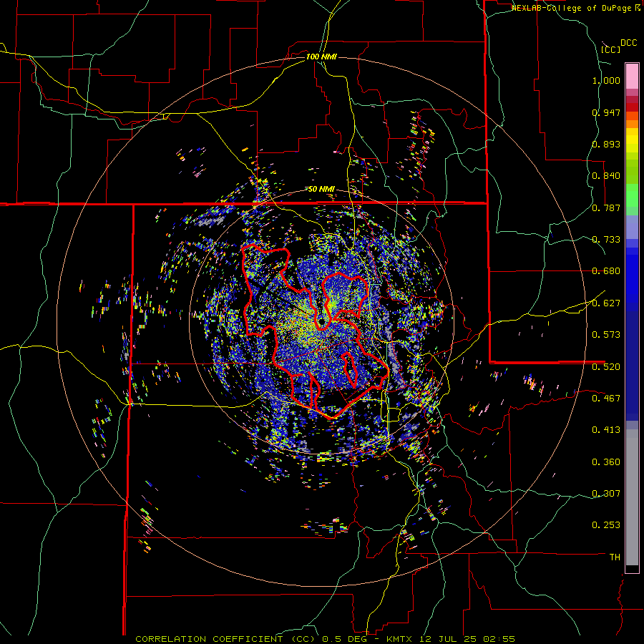Image resolution: width=644 pixels, height=644 pixels.
Task: Pick the orange segment of the color bar
Action: click(x=632, y=124)
